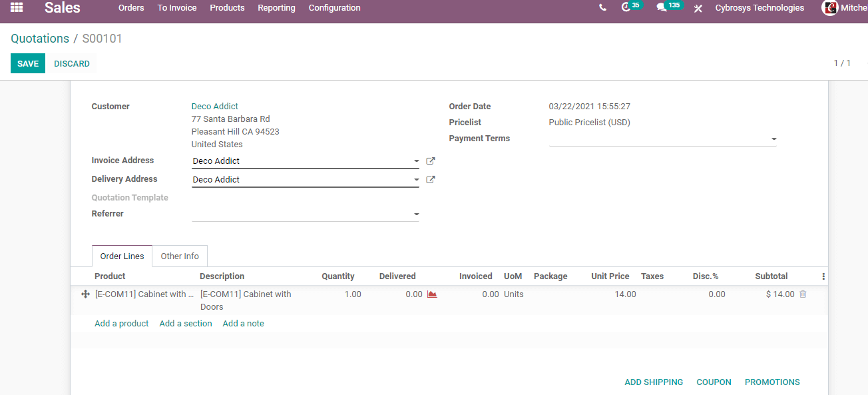Click Add a product link
Image resolution: width=868 pixels, height=395 pixels.
[122, 324]
